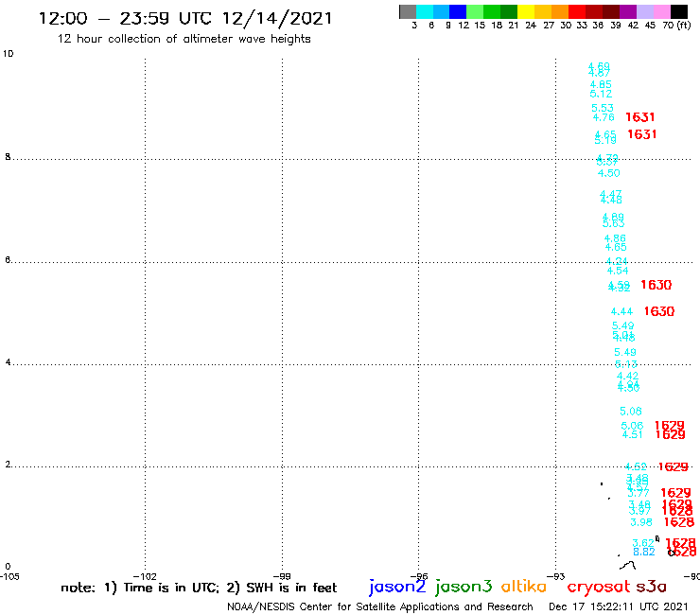700x615 pixels.
Task: Click the 4.51 wave height value
Action: (x=632, y=434)
